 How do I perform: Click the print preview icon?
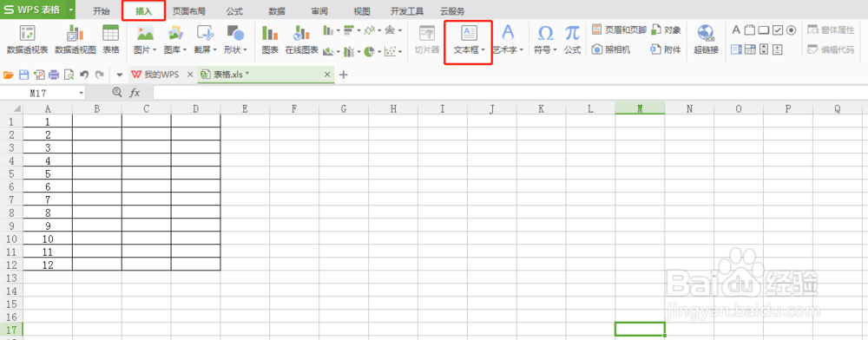pyautogui.click(x=69, y=75)
